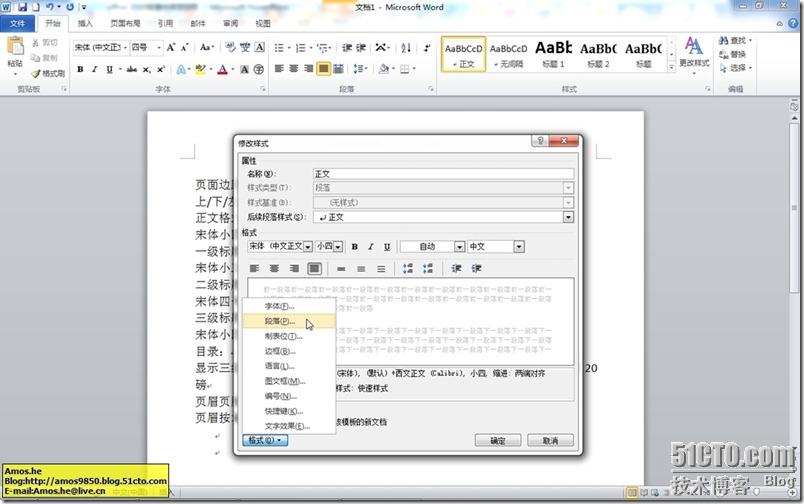Click Distributed alignment in ribbon
The image size is (804, 504).
click(338, 69)
